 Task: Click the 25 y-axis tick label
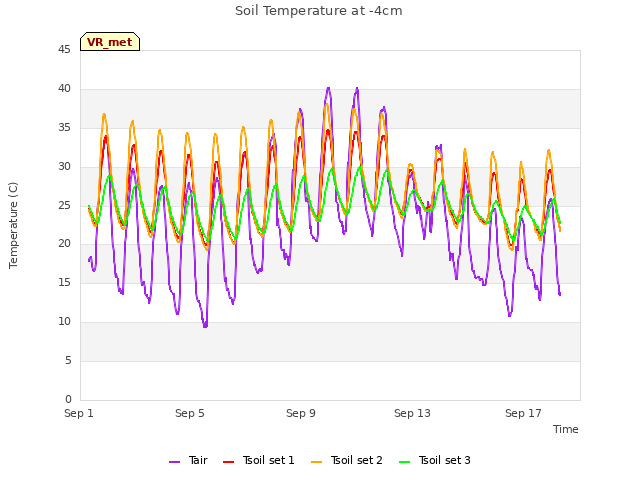(64, 205)
